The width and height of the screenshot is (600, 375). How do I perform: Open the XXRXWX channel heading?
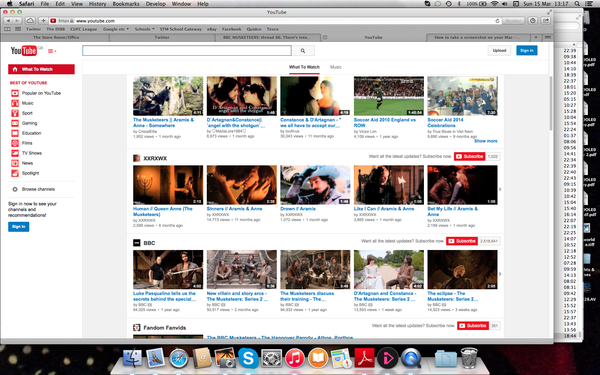[155, 158]
